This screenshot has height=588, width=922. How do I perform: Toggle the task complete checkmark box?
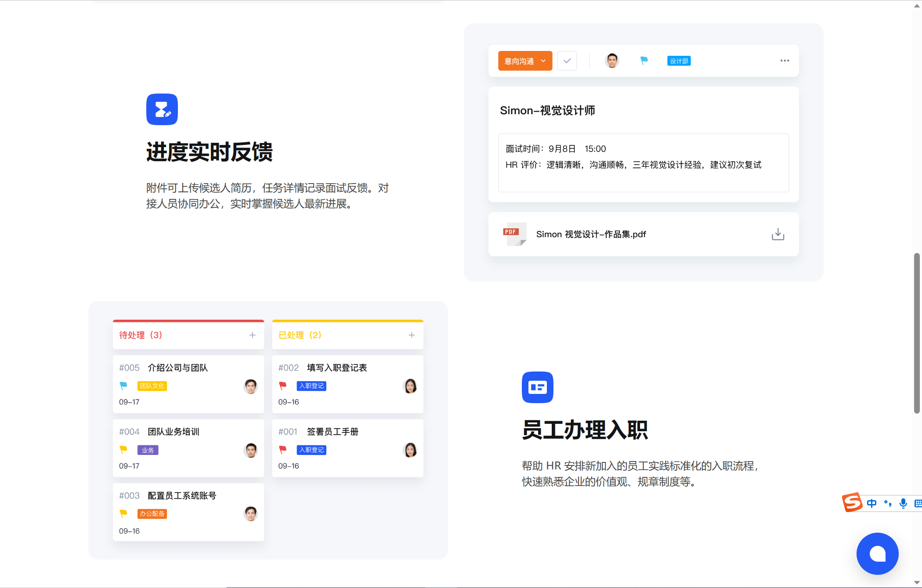tap(567, 61)
